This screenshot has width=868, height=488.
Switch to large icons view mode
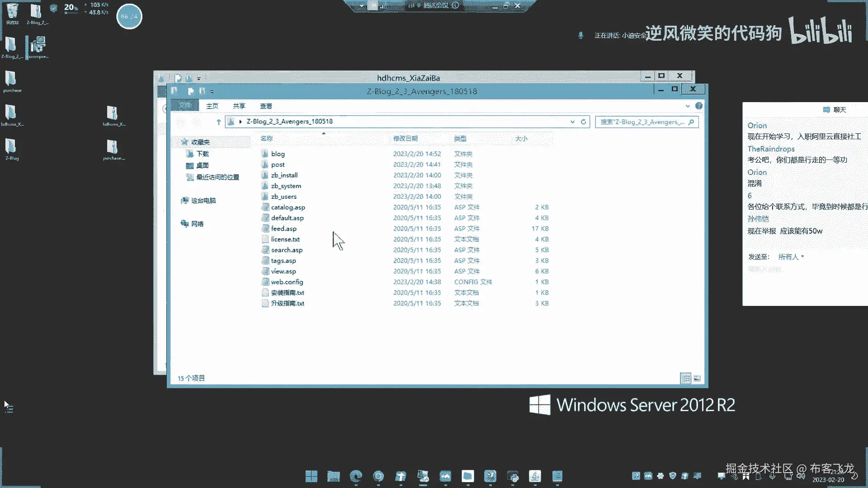click(697, 378)
